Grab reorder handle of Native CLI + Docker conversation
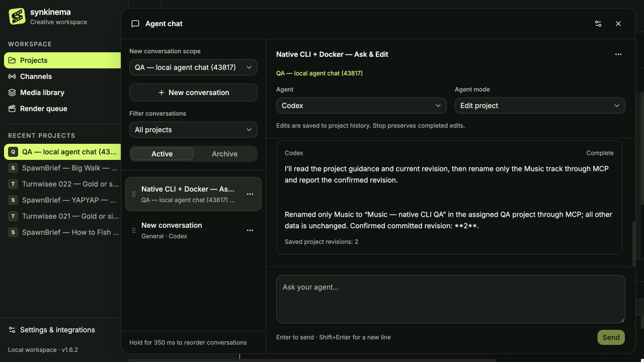644x362 pixels. (x=134, y=194)
